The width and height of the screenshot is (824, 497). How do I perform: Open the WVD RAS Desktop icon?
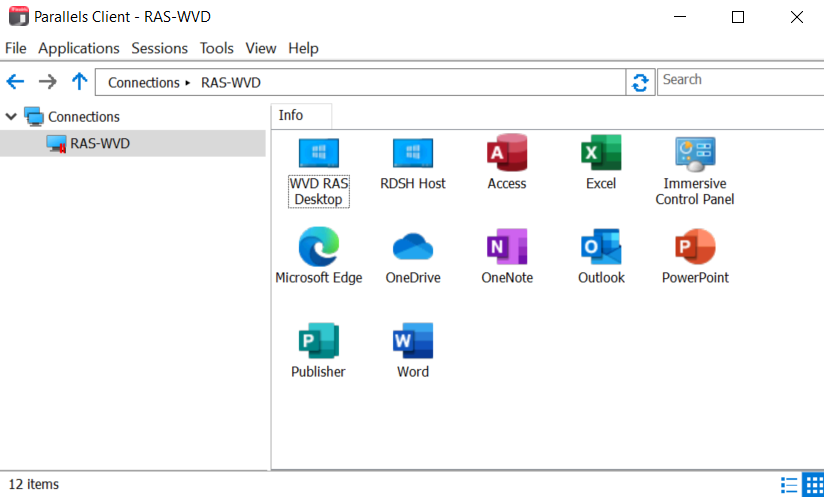tap(318, 153)
